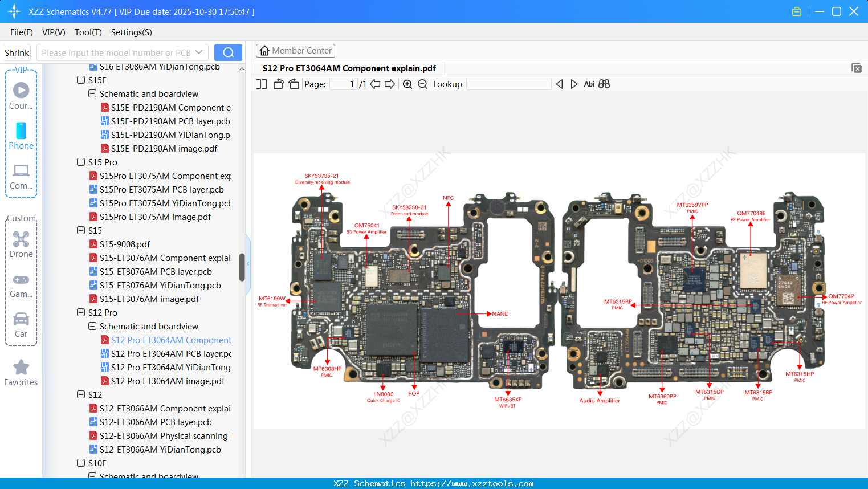Image resolution: width=868 pixels, height=489 pixels.
Task: Enable two-page view mode in PDF toolbar
Action: [x=260, y=84]
